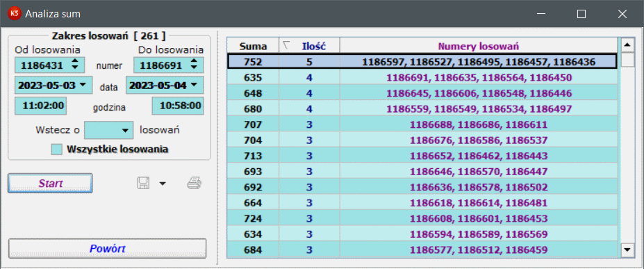Viewport: 644px width, 269px height.
Task: Click draws 1186618, 1186614, 1186481
Action: (x=479, y=203)
